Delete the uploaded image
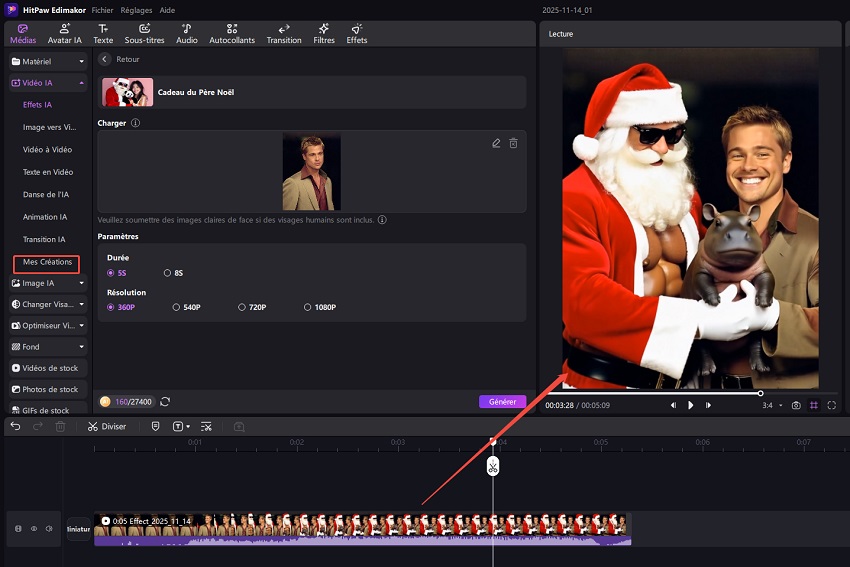The height and width of the screenshot is (567, 850). point(513,143)
